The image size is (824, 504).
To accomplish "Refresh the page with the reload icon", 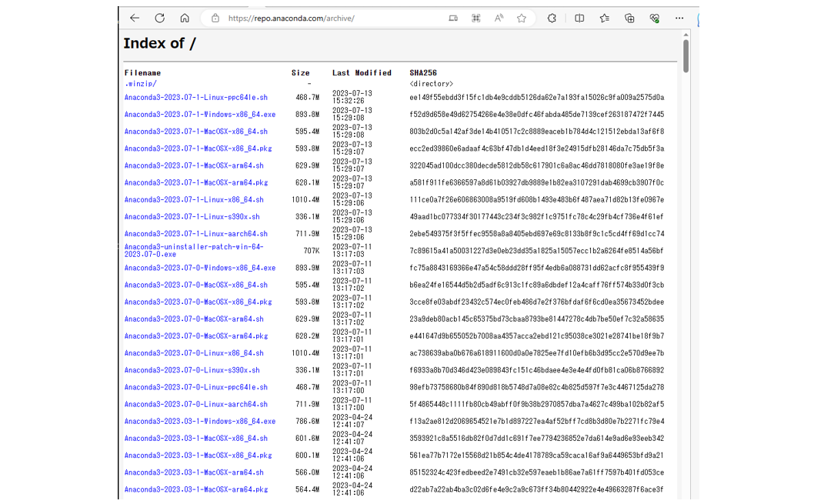I will [x=159, y=18].
